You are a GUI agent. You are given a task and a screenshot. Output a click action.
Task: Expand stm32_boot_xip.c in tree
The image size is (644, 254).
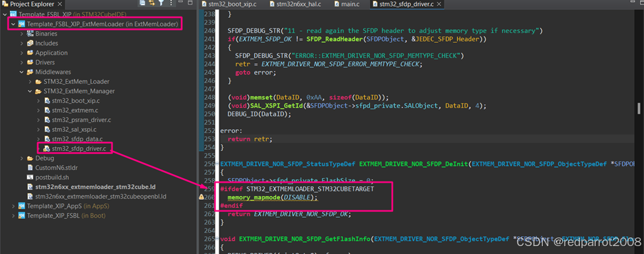pyautogui.click(x=38, y=100)
